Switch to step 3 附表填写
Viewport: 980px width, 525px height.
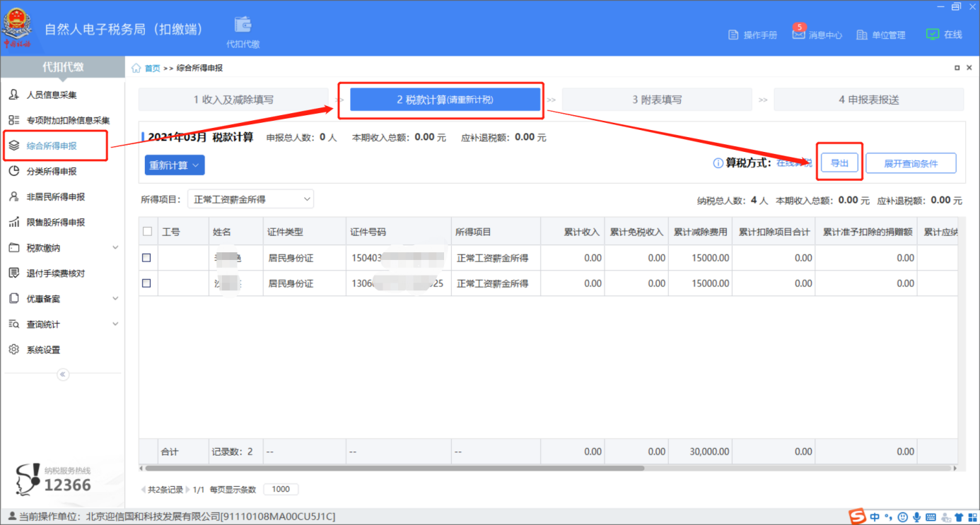pos(657,100)
